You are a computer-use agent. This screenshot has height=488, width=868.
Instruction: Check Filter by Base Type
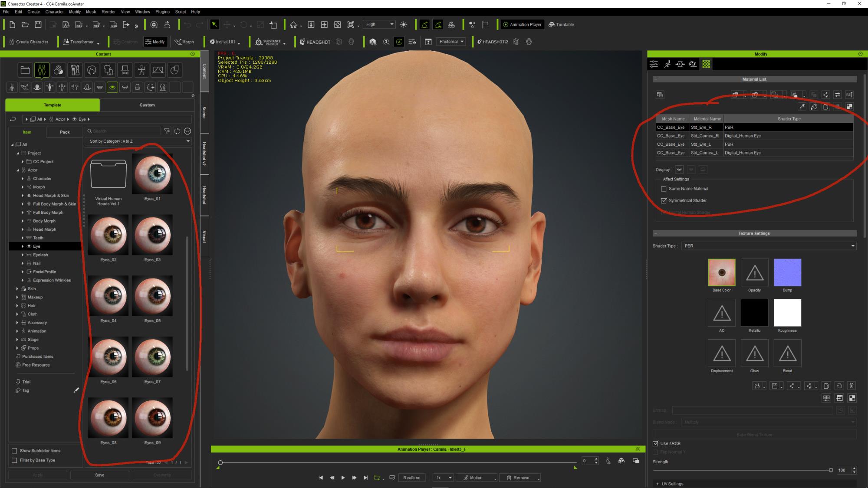click(x=14, y=460)
